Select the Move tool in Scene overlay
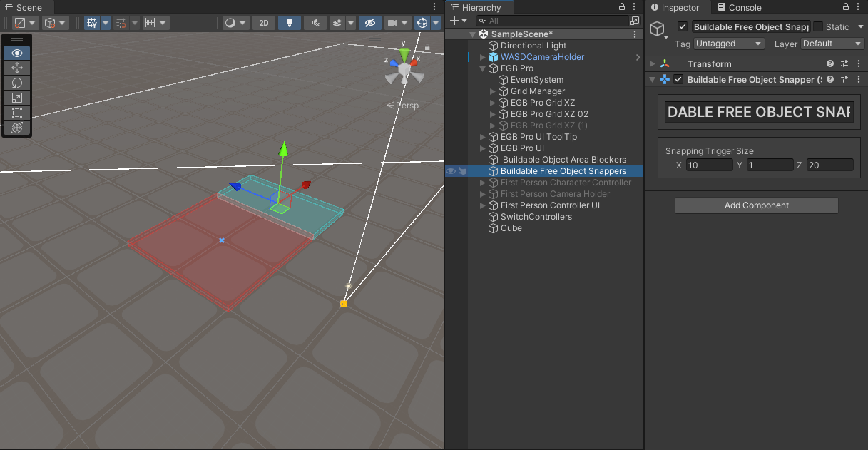The image size is (868, 450). (17, 68)
